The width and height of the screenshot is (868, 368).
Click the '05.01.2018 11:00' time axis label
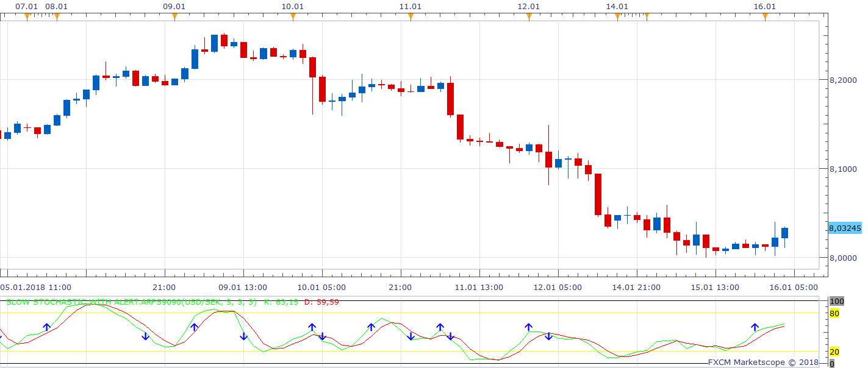pyautogui.click(x=35, y=287)
